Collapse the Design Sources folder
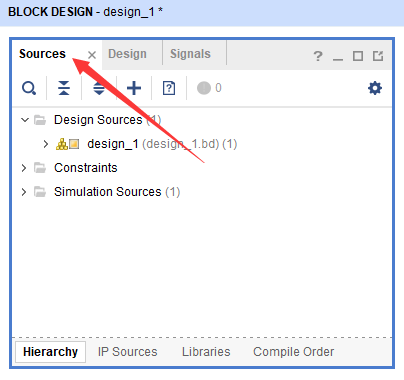Screen dimensions: 404x380 25,120
